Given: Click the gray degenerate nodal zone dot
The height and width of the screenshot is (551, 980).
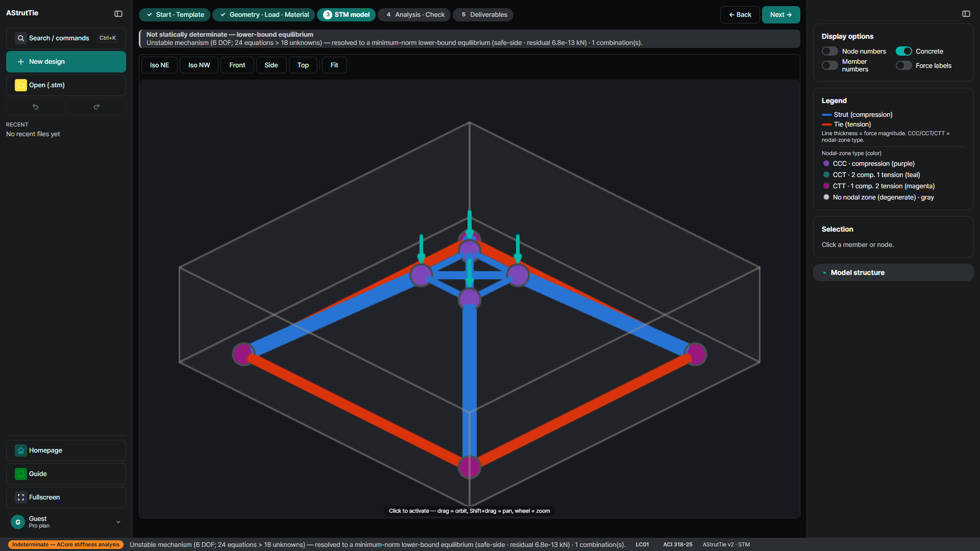Looking at the screenshot, I should point(826,197).
